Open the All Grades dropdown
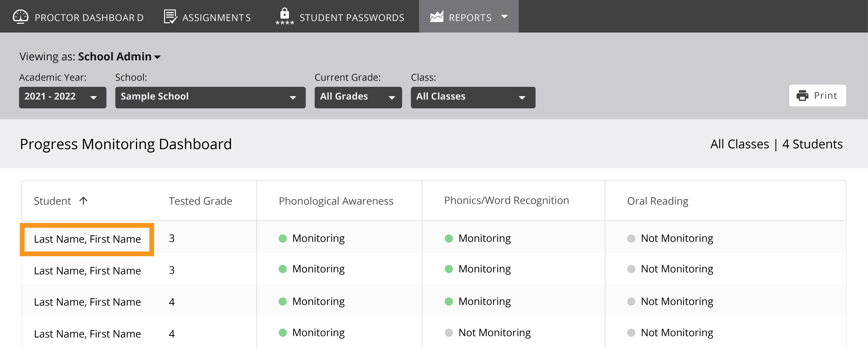This screenshot has width=868, height=349. click(358, 97)
